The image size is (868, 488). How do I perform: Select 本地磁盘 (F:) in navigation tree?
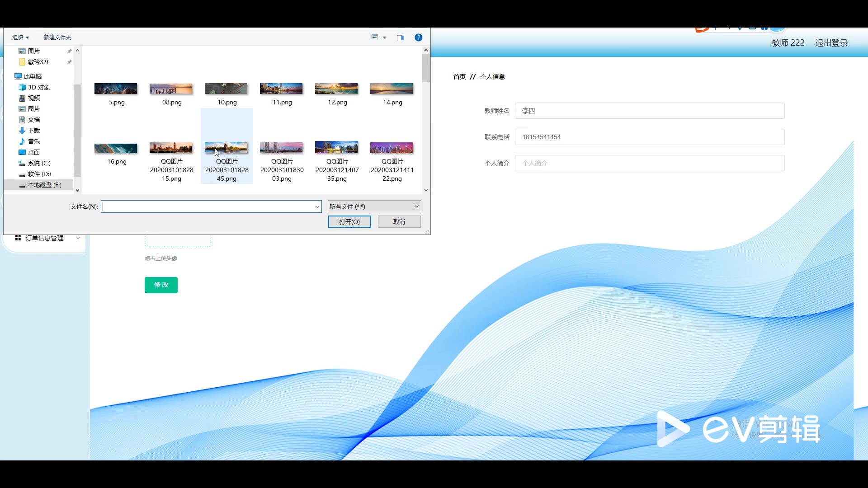44,185
